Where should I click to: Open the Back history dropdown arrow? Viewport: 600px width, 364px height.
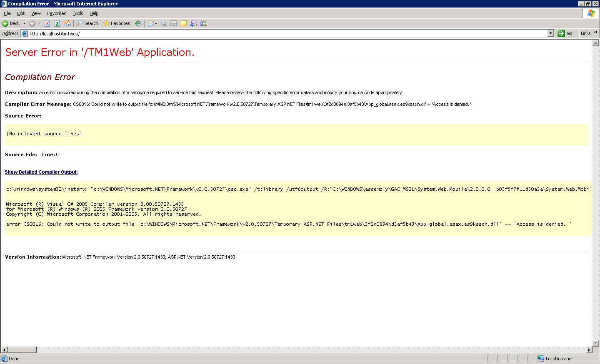point(24,23)
